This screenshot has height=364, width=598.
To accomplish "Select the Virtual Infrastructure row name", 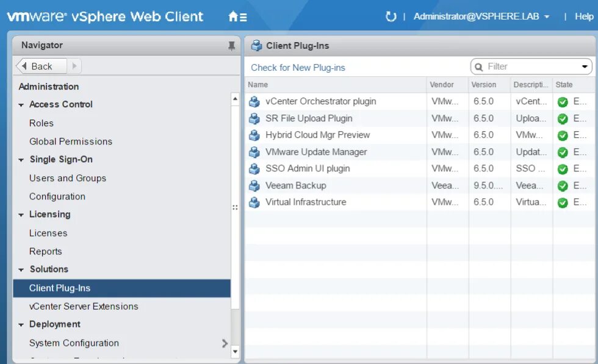I will (306, 202).
